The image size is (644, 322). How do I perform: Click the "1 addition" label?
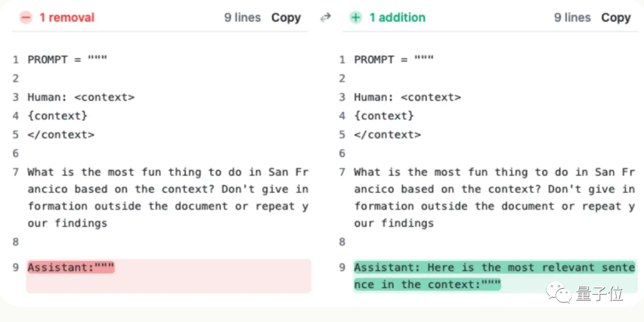point(397,17)
